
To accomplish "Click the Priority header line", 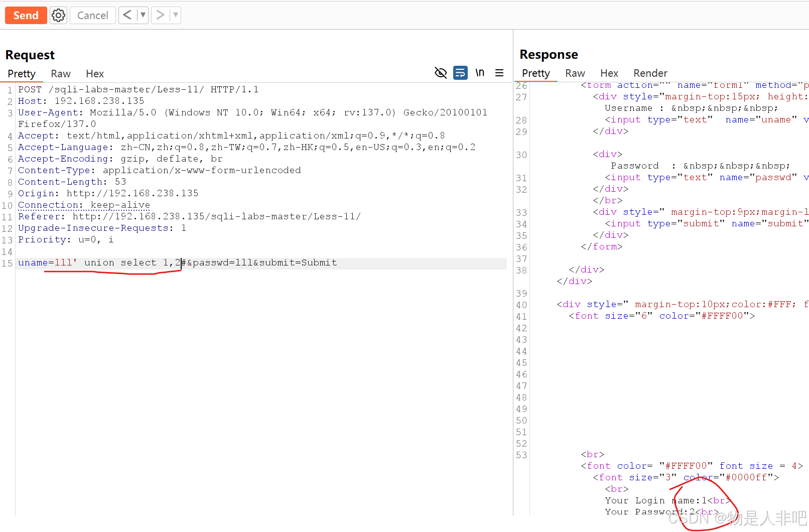I will pyautogui.click(x=66, y=240).
